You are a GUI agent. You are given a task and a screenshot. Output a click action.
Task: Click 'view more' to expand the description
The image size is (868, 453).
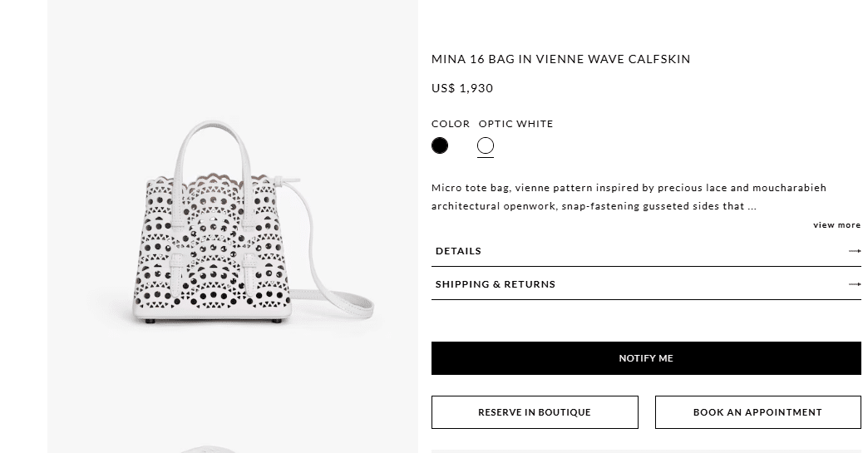836,225
